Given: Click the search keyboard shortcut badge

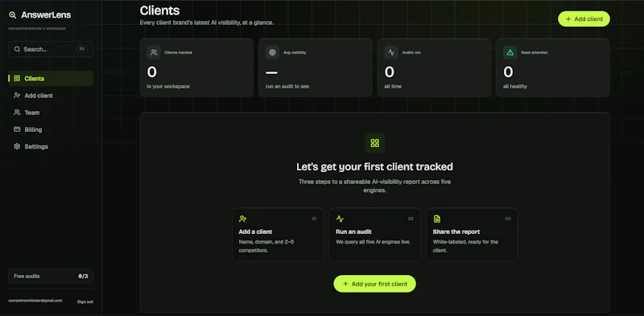Looking at the screenshot, I should click(82, 49).
